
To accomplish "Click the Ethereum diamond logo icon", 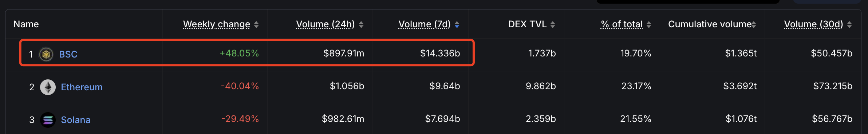I will pos(48,87).
